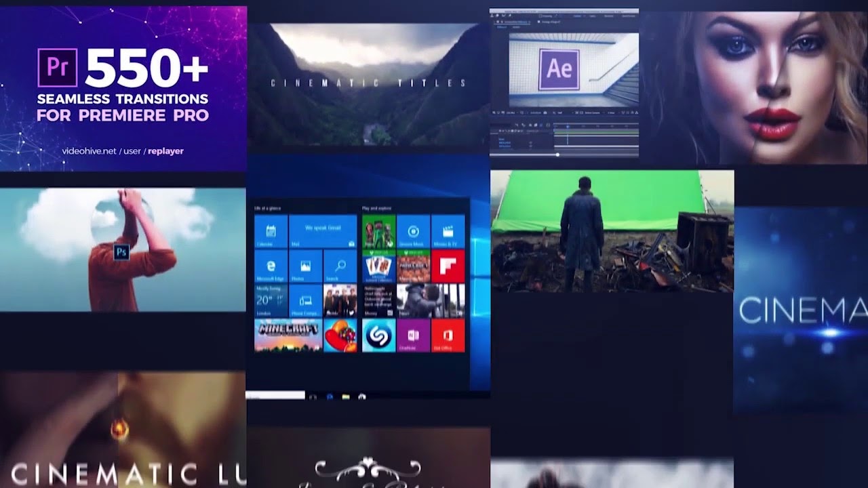Launch the Shazam tile
The image size is (868, 488).
pyautogui.click(x=378, y=335)
